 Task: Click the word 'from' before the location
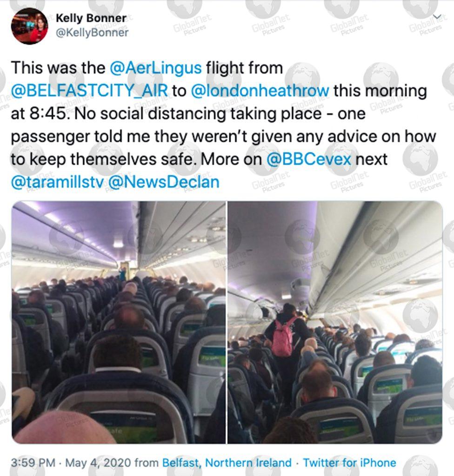(147, 463)
